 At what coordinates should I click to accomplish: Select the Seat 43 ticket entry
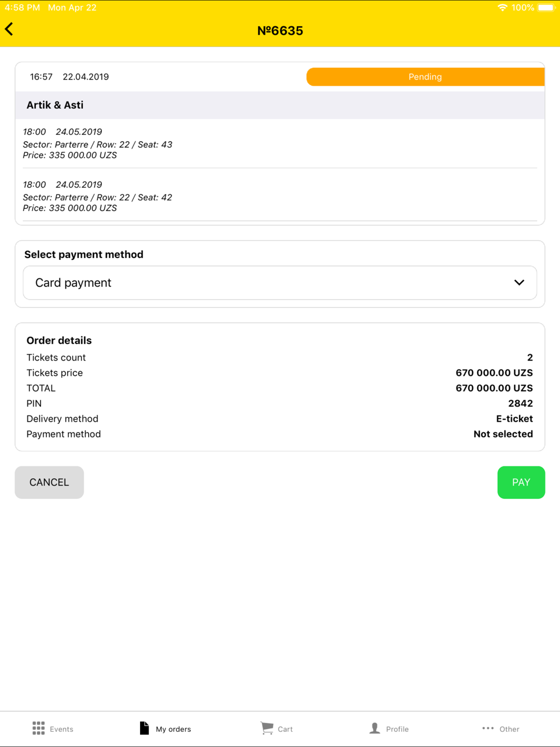[280, 143]
